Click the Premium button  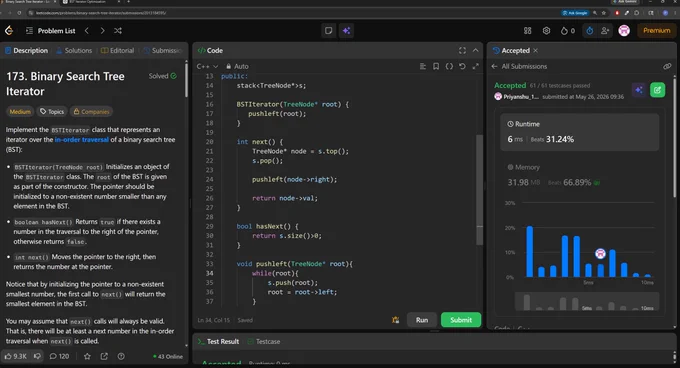pyautogui.click(x=657, y=30)
